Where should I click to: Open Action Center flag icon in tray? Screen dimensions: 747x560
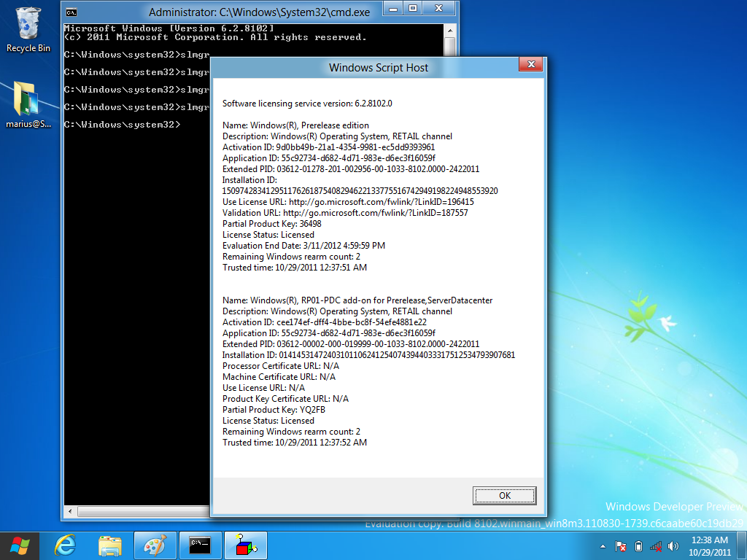[x=620, y=546]
